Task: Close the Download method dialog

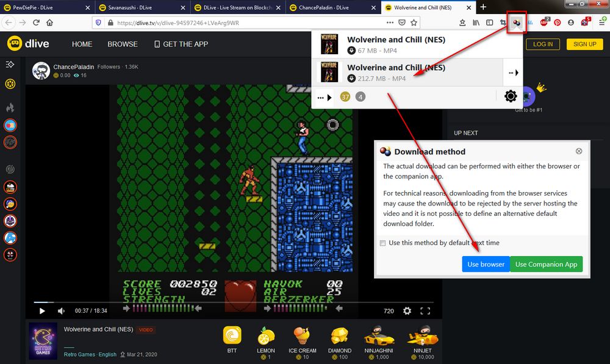Action: pyautogui.click(x=579, y=151)
